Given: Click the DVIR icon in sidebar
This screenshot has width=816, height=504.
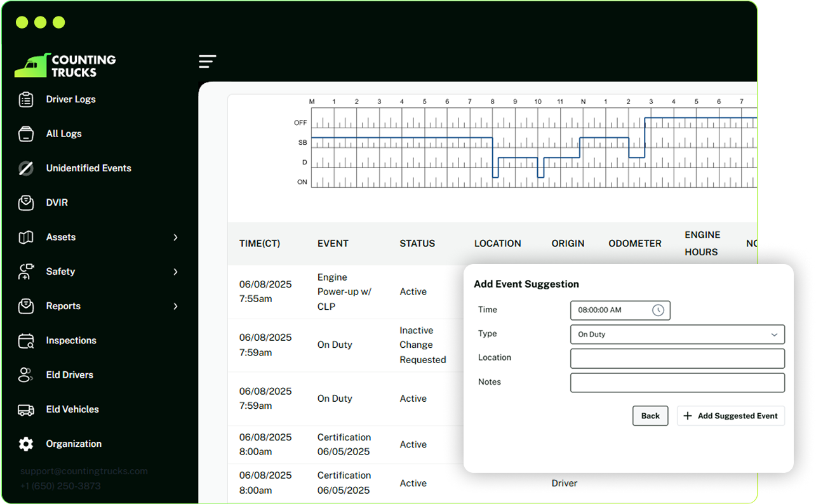Looking at the screenshot, I should (x=26, y=203).
